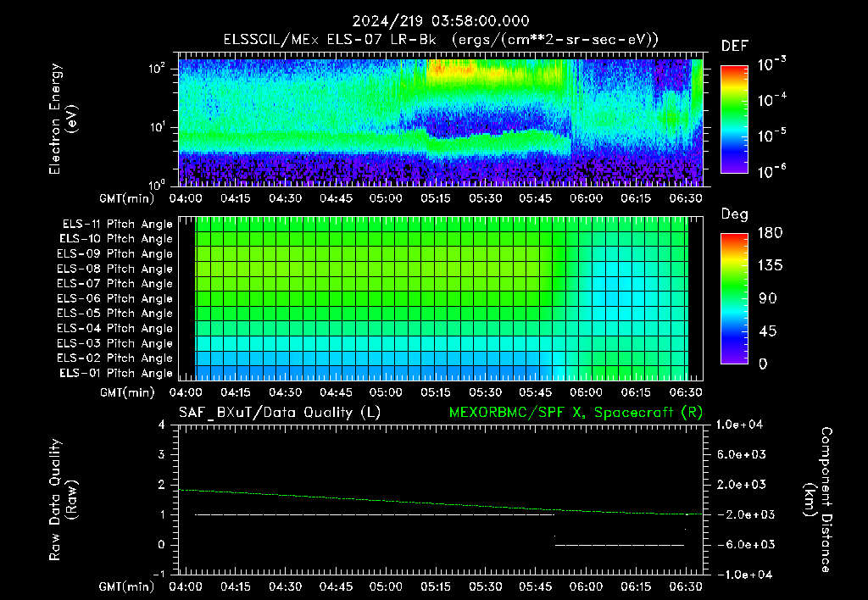The height and width of the screenshot is (600, 868).
Task: Click 04:30 tick on bottom plot time axis
Action: pyautogui.click(x=285, y=586)
